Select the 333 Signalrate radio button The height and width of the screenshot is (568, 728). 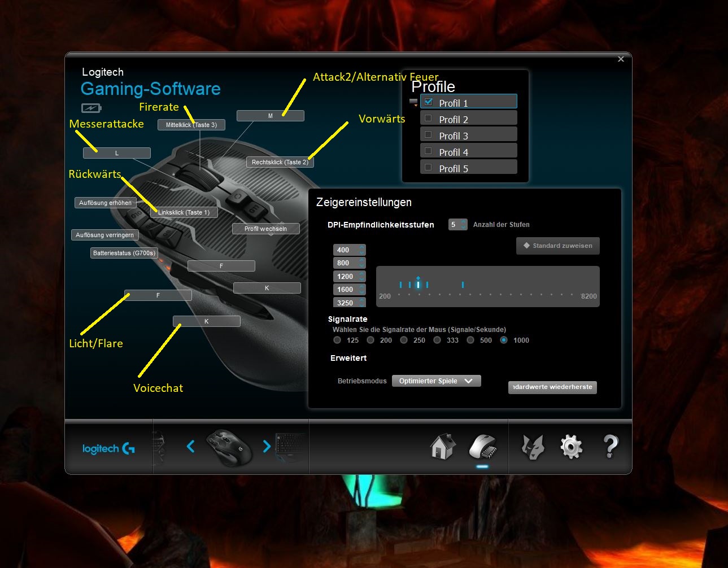click(437, 340)
